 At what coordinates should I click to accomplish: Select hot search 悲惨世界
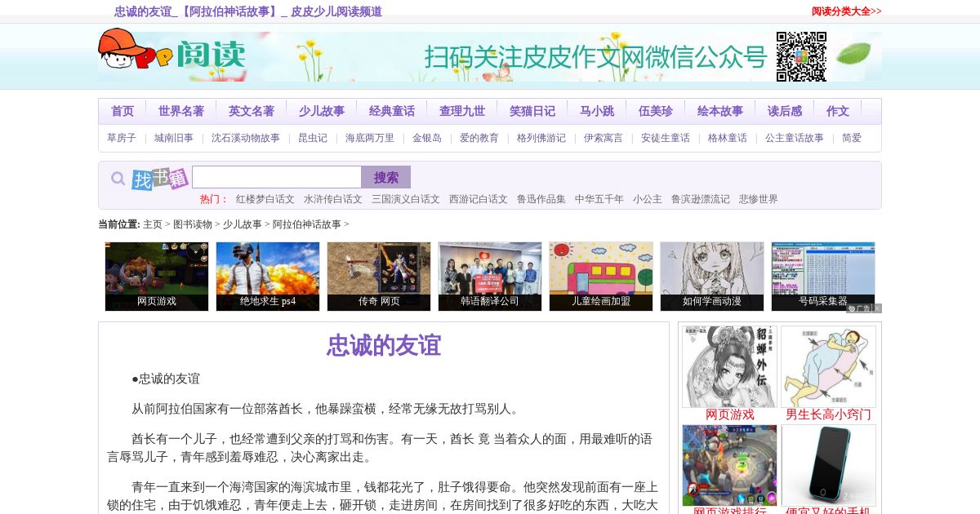point(759,199)
